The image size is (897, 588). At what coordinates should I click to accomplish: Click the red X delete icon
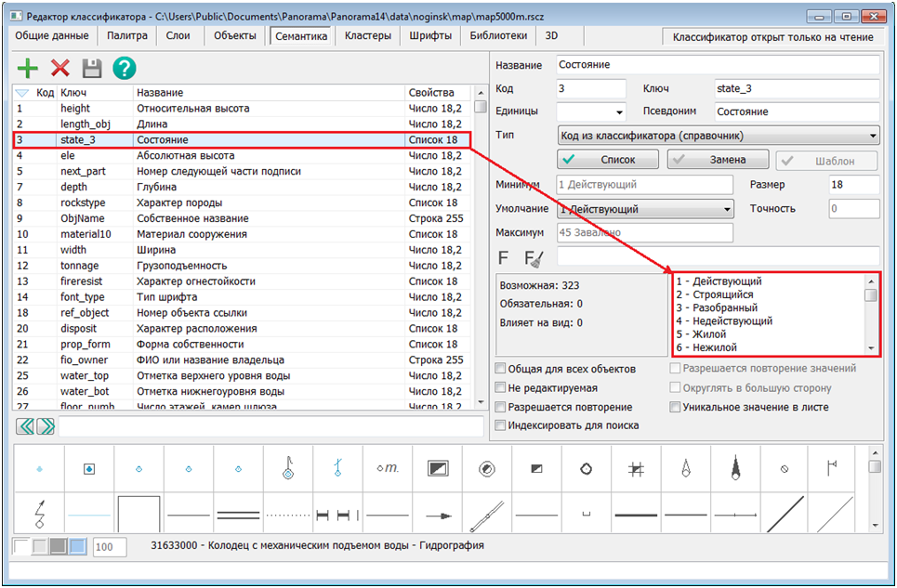pos(60,68)
